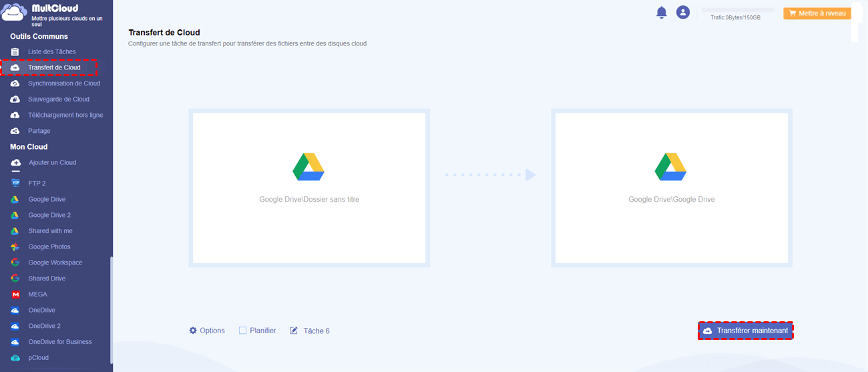Click the Mon Cloud section header
The width and height of the screenshot is (868, 372).
(29, 147)
